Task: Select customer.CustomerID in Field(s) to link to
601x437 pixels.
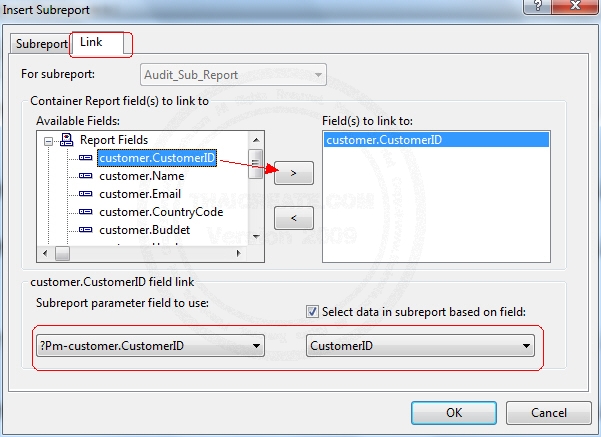Action: (x=436, y=140)
